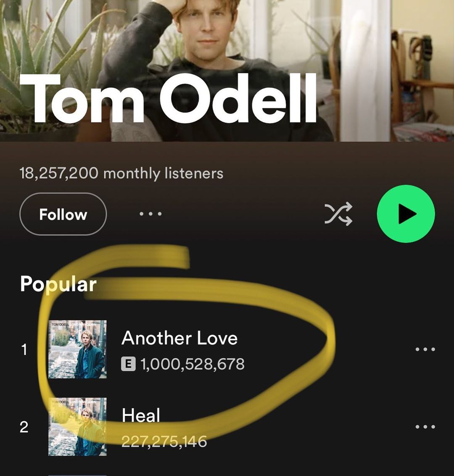454x476 pixels.
Task: Toggle shuffle for Tom Odell's songs
Action: [x=338, y=214]
